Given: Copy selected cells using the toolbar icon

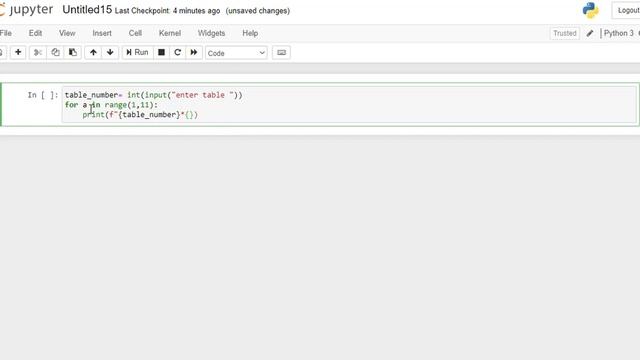Looking at the screenshot, I should click(55, 52).
